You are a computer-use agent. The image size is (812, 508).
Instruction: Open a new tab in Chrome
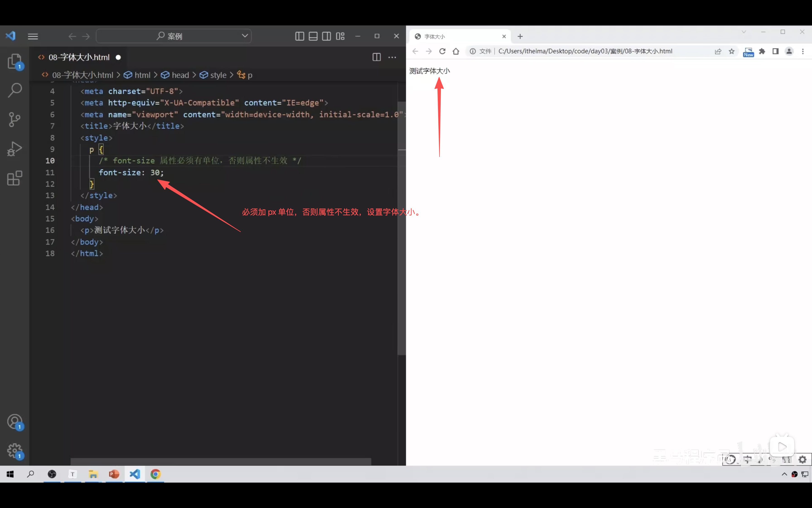[520, 36]
